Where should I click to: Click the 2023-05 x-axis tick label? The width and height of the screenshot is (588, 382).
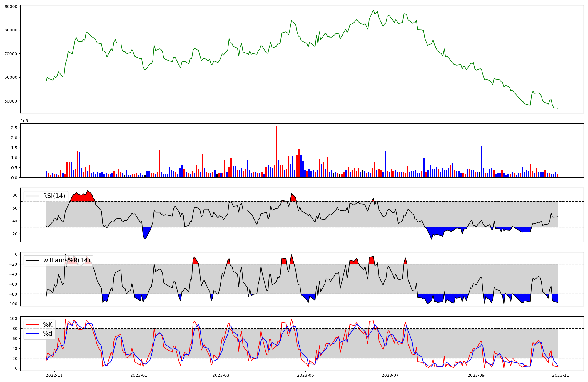click(305, 375)
